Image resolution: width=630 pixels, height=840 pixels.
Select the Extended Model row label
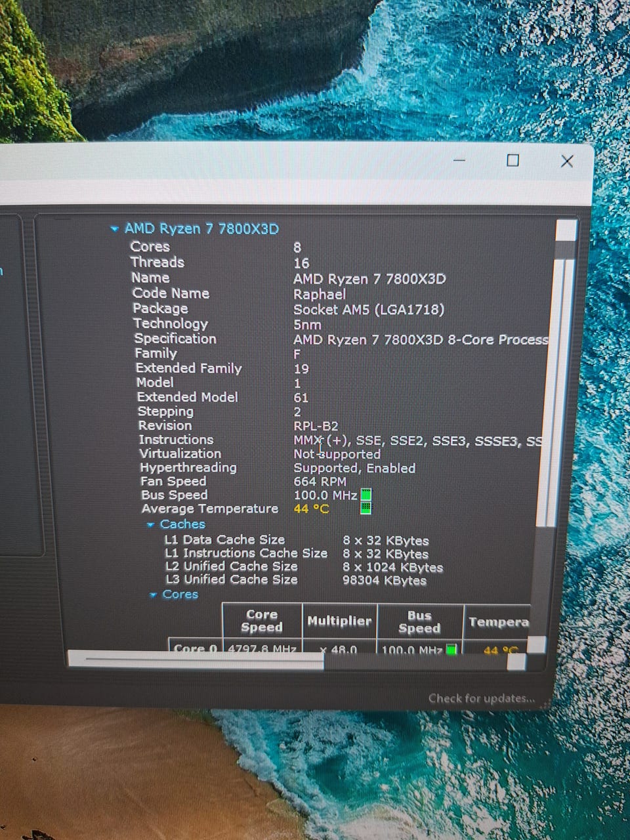click(187, 397)
